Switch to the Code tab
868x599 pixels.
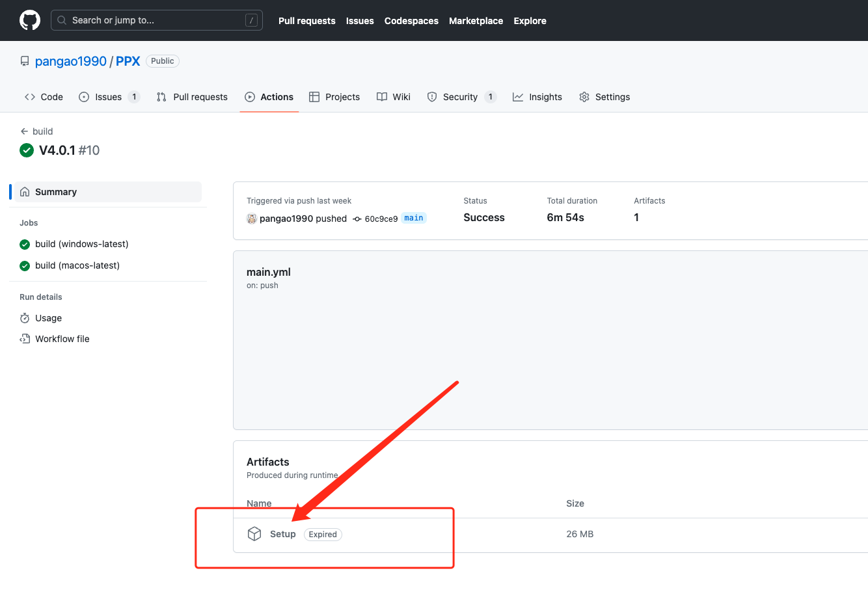pos(44,97)
